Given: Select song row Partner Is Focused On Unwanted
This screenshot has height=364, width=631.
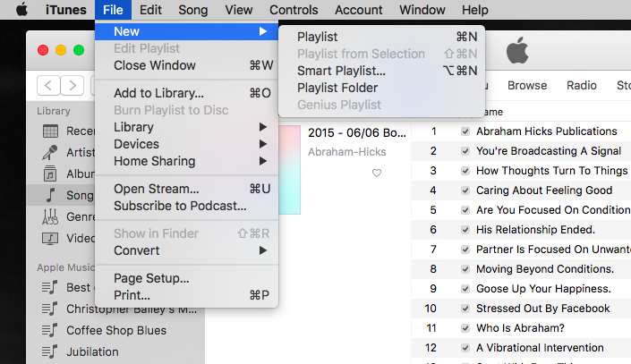Looking at the screenshot, I should point(521,250).
